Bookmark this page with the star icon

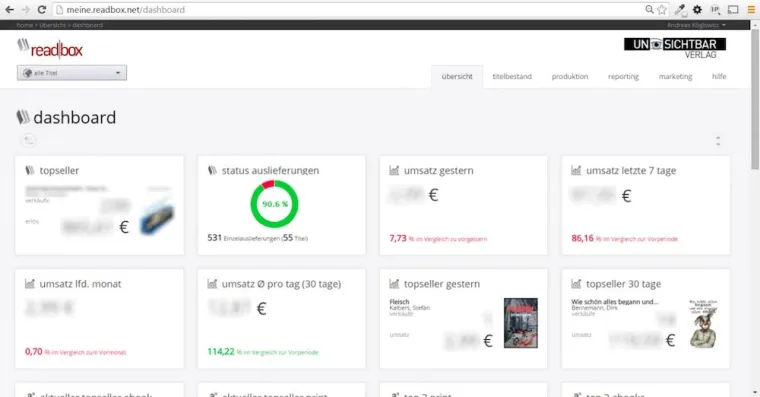click(662, 10)
